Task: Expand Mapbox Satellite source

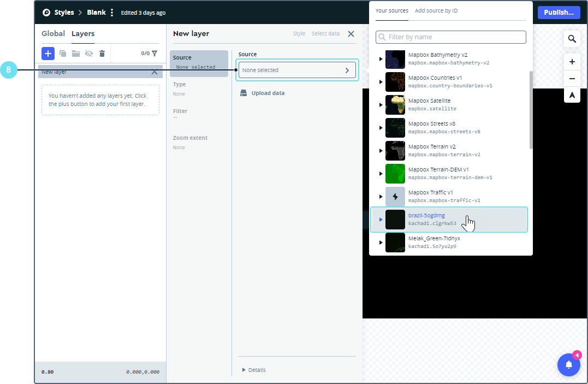Action: [x=381, y=105]
